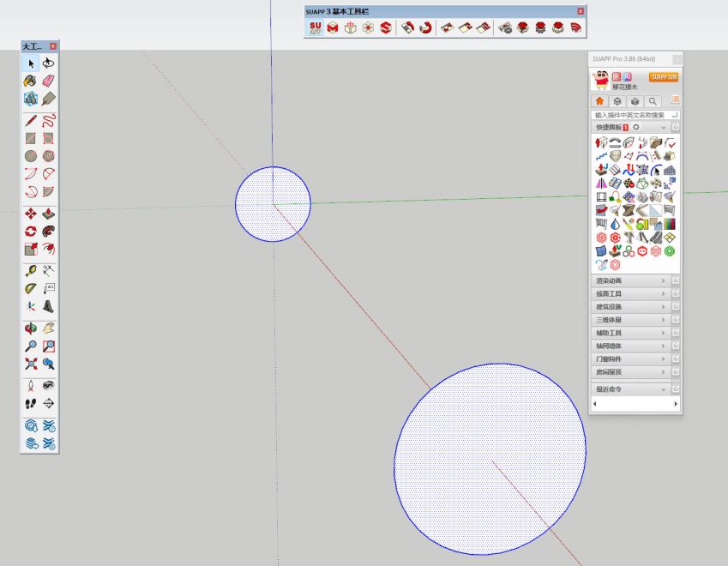Select the Position Camera tool
The image size is (728, 566).
pos(31,386)
